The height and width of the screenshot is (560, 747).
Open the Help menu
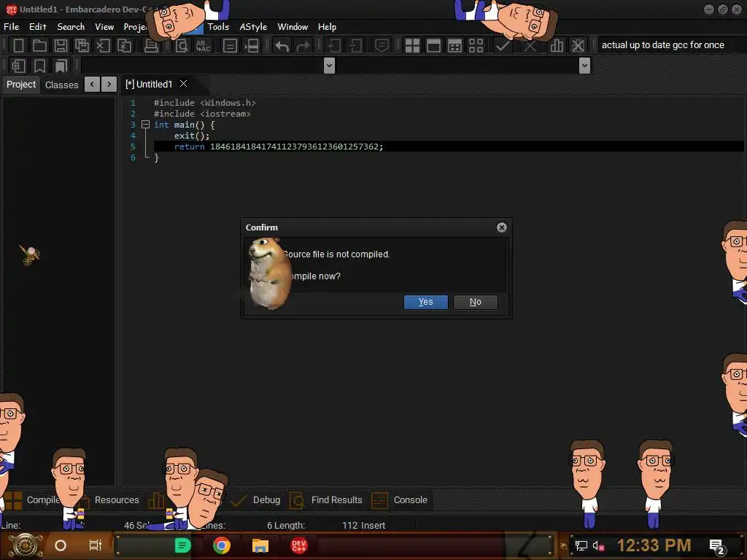tap(328, 27)
